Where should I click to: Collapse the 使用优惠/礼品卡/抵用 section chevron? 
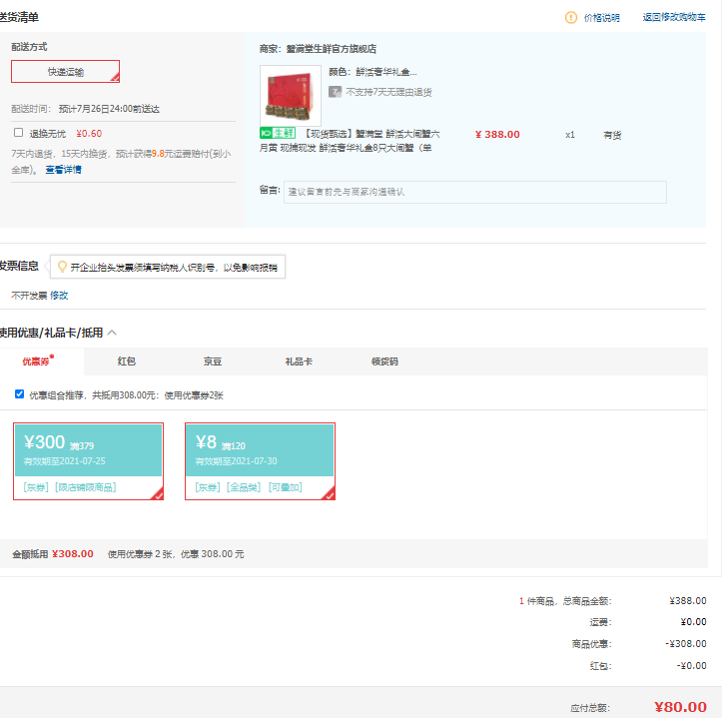coord(112,333)
